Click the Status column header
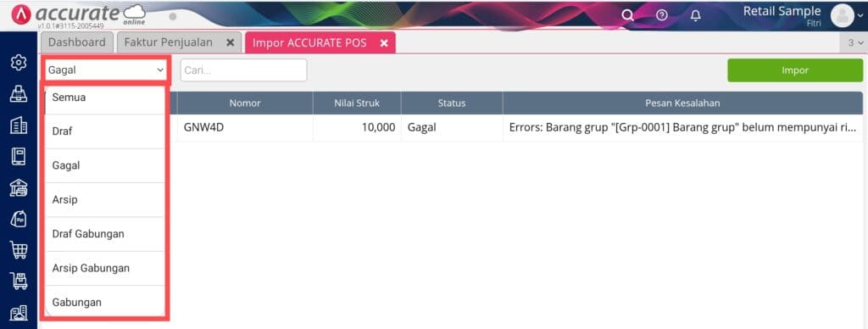 [x=452, y=103]
